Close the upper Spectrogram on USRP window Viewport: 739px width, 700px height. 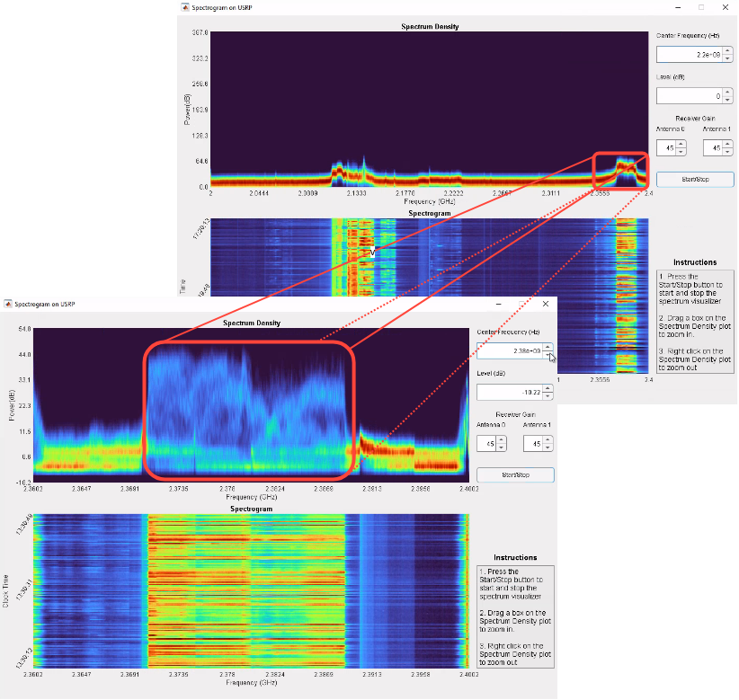[x=724, y=6]
